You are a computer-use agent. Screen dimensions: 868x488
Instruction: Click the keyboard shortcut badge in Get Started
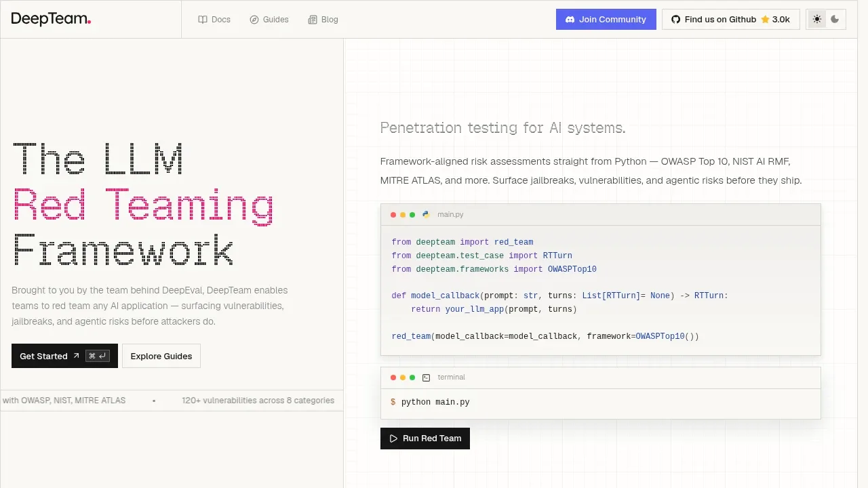98,356
